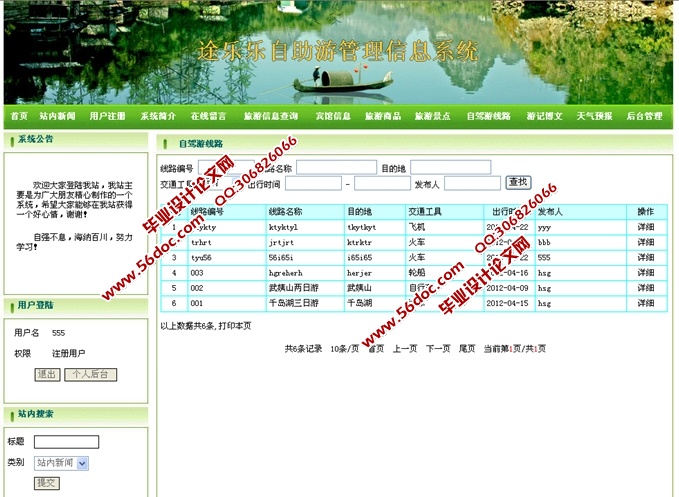Open the 首页 home menu item
The image size is (679, 497).
[x=18, y=116]
